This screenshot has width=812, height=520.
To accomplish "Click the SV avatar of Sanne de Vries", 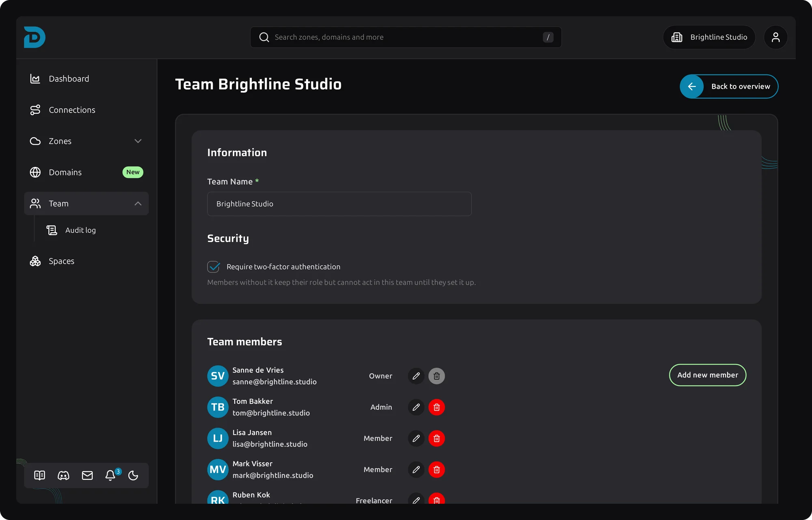I will pos(218,376).
